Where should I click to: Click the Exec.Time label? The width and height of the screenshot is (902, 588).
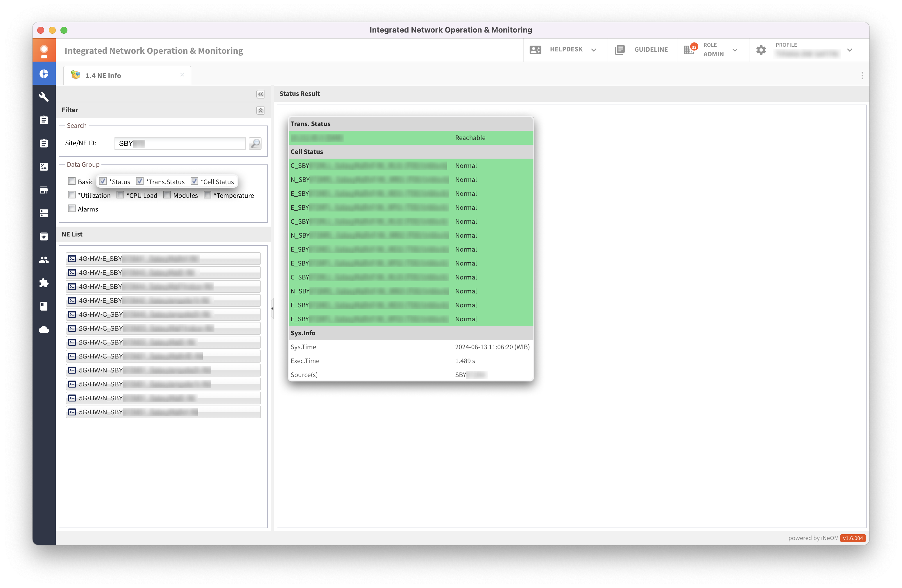coord(305,361)
